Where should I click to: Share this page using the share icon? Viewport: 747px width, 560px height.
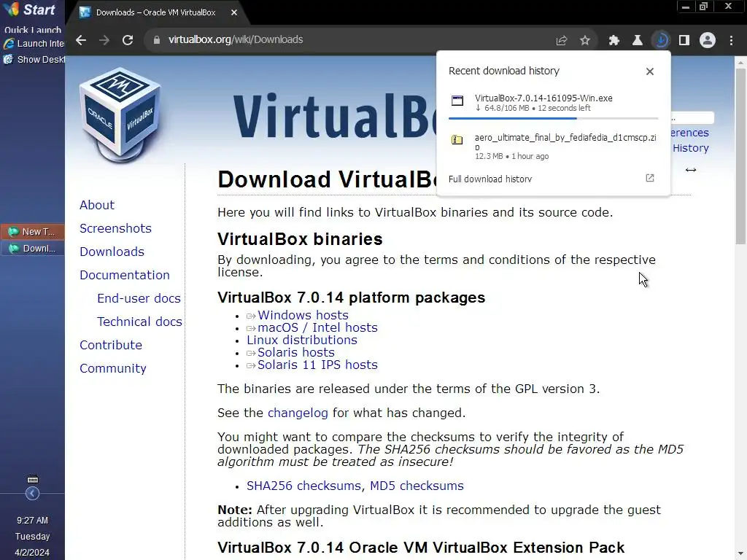562,41
